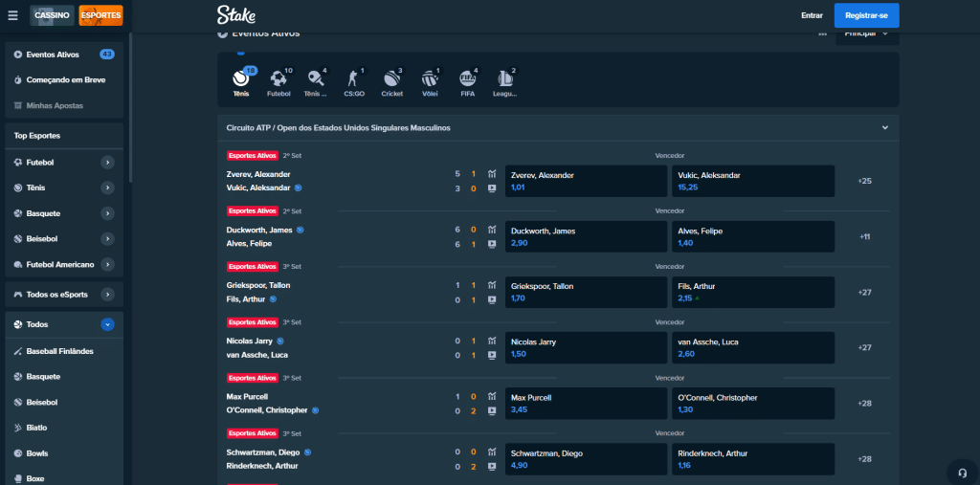Open statistics icon for Zverev vs Vukic match
980x485 pixels.
[492, 175]
